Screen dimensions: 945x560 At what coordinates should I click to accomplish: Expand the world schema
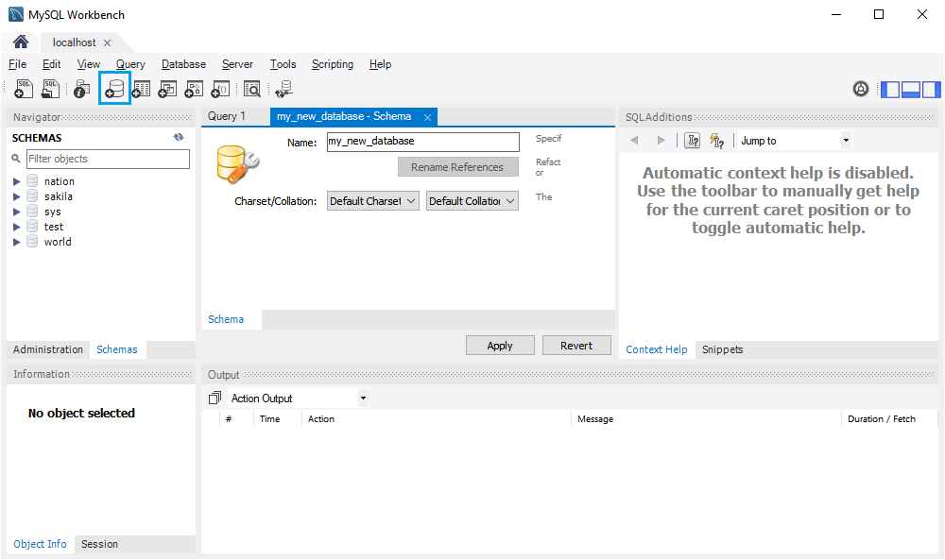pos(17,242)
